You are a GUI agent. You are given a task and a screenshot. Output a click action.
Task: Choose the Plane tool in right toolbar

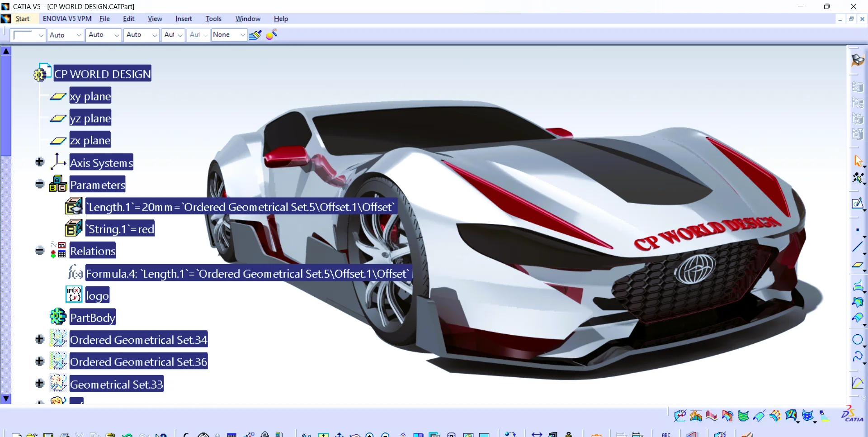click(857, 266)
